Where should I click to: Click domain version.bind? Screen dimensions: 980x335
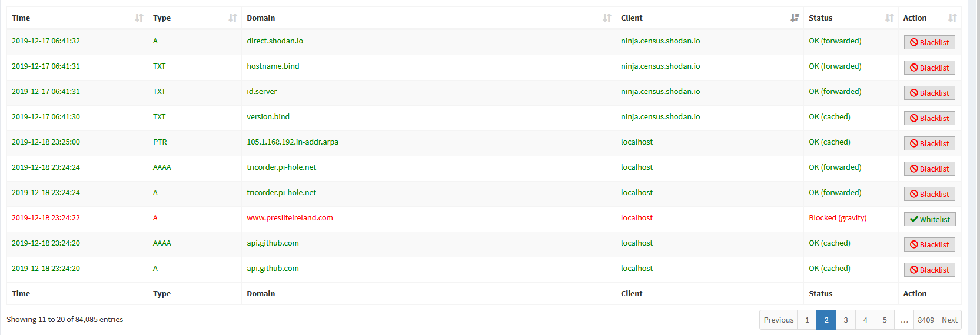268,116
